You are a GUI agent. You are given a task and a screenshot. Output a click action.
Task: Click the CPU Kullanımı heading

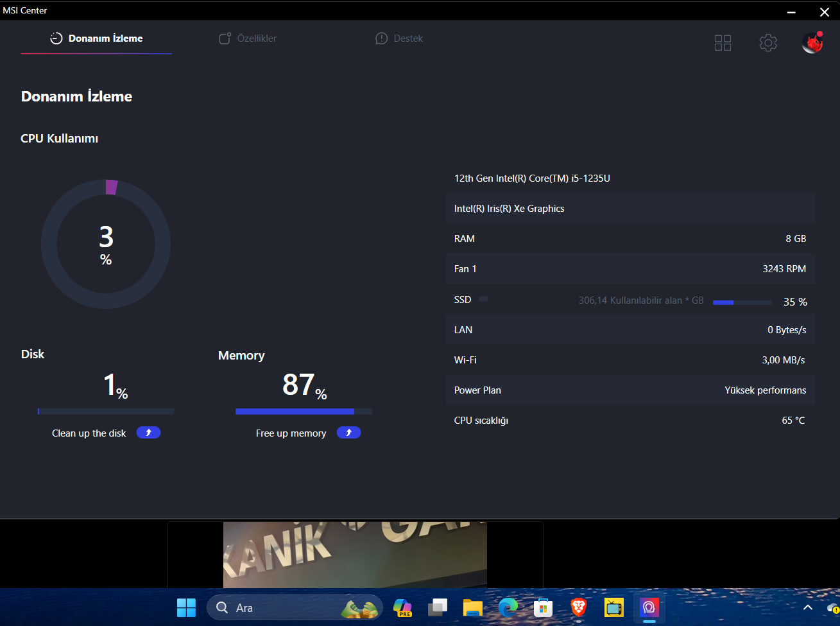coord(59,139)
